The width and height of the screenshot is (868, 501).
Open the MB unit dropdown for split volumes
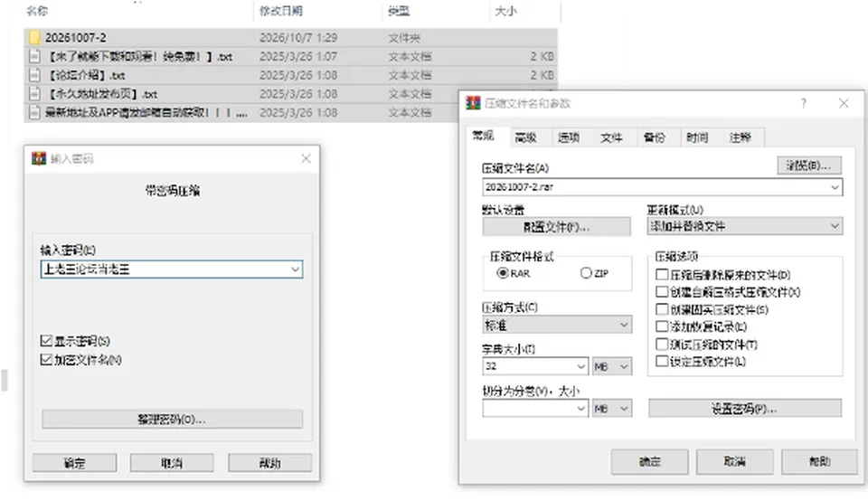[x=612, y=409]
